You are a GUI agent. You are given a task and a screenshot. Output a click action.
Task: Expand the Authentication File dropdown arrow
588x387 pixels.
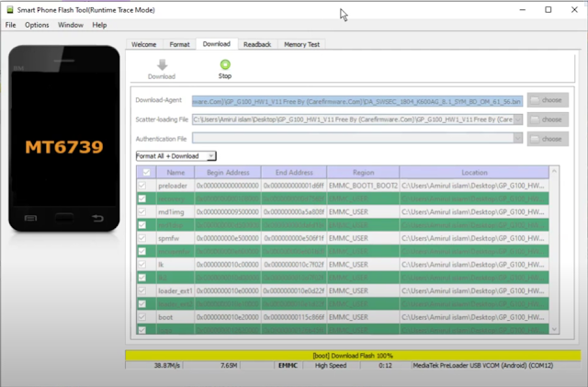click(518, 138)
